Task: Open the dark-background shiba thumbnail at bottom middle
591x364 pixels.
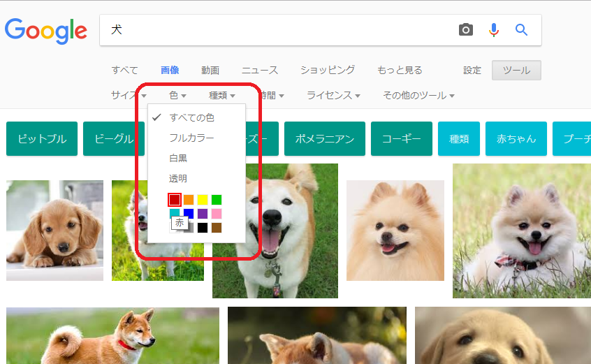Action: (x=317, y=336)
